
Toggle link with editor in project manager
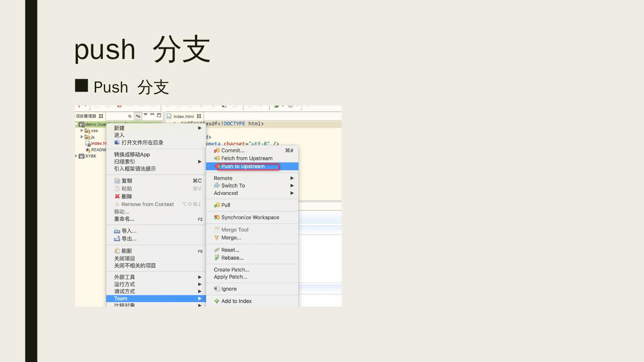pyautogui.click(x=138, y=116)
